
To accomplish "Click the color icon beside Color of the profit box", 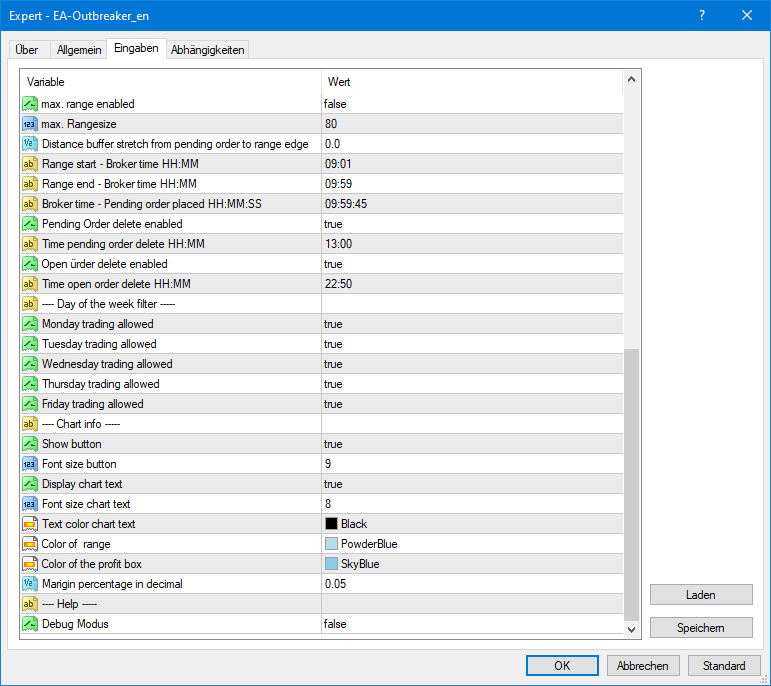I will (30, 564).
